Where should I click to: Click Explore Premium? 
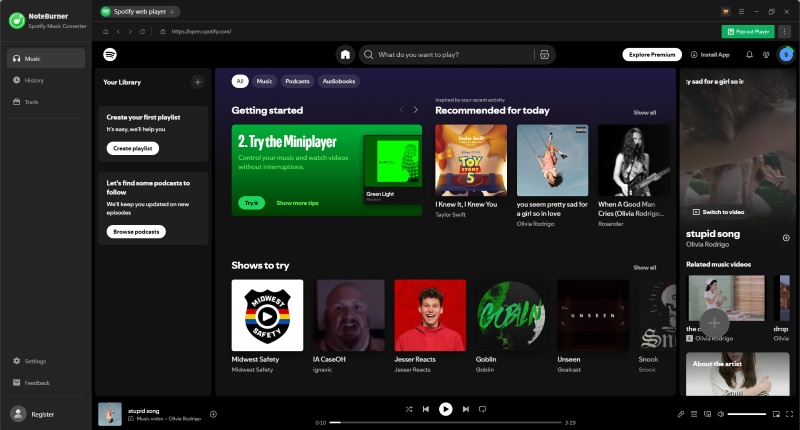coord(652,55)
